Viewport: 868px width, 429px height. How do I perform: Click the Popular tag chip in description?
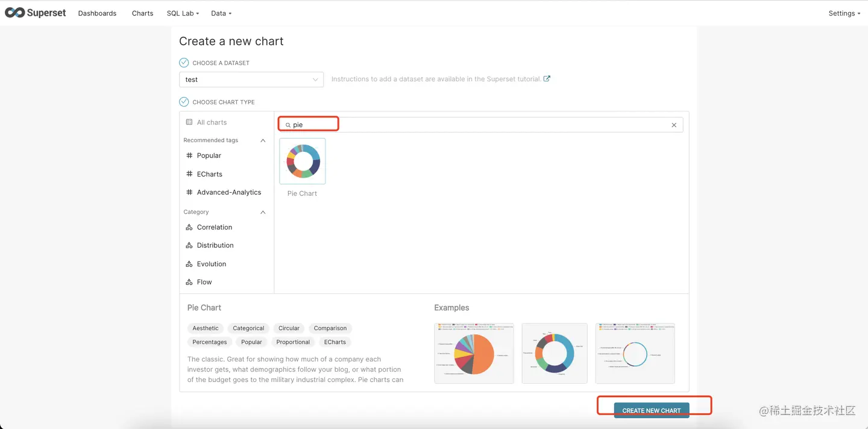tap(251, 342)
